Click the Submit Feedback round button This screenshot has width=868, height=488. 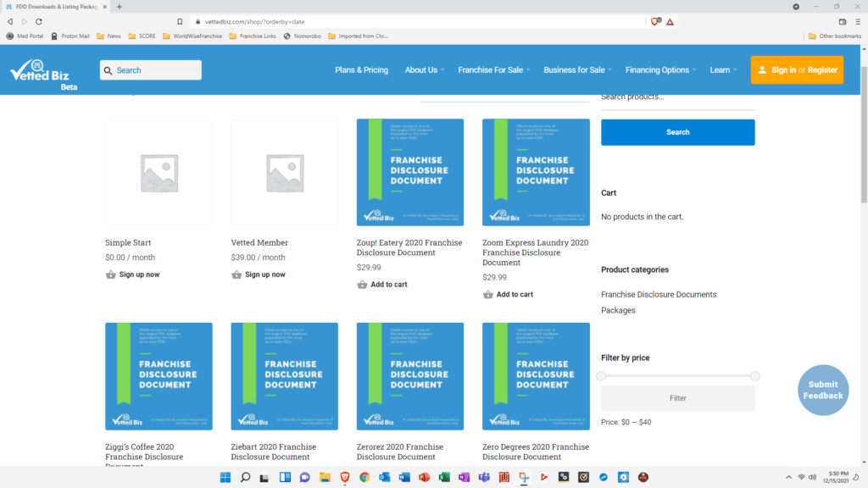(x=823, y=390)
